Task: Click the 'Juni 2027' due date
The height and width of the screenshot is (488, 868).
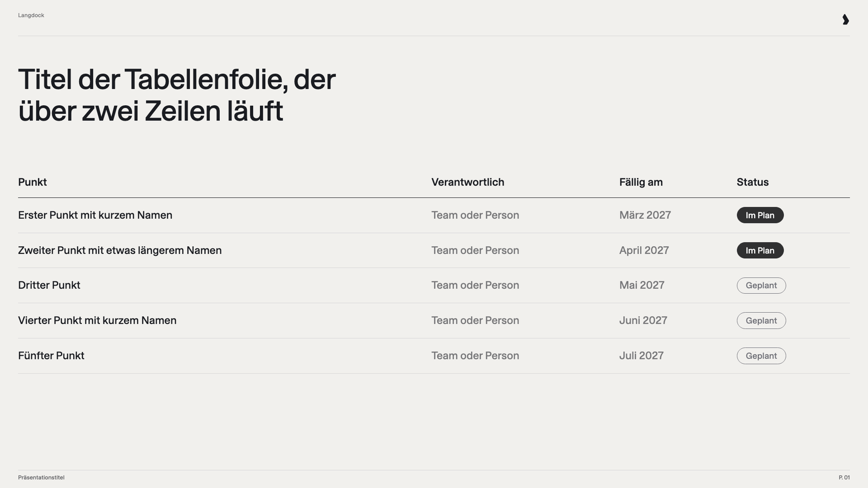Action: pyautogui.click(x=643, y=320)
